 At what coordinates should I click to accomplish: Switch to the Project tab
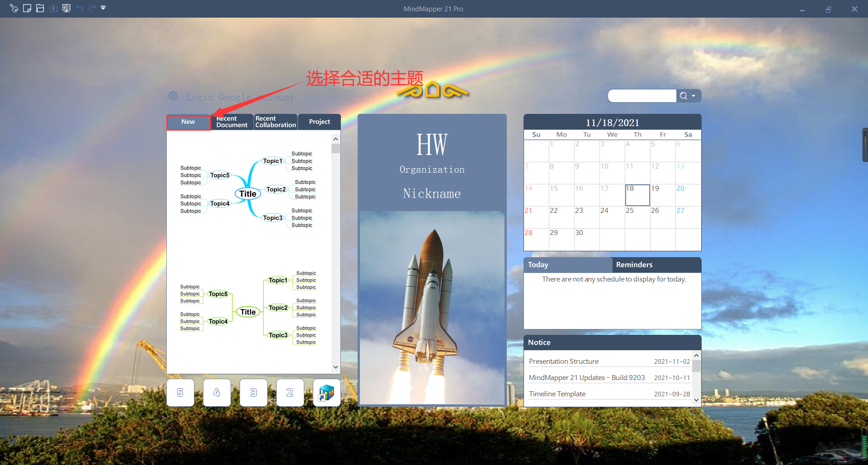pyautogui.click(x=320, y=122)
